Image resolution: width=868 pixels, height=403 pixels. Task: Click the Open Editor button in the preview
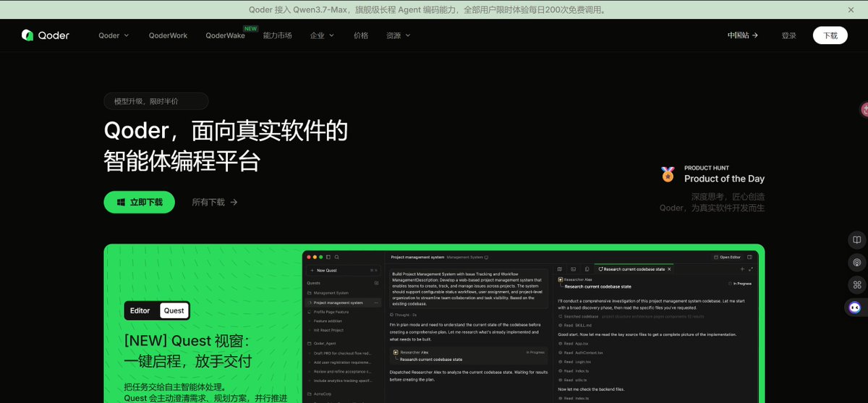tap(728, 257)
